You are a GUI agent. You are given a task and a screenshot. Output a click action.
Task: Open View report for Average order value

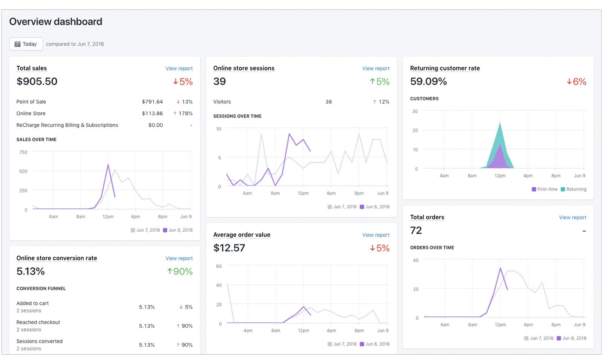(x=376, y=235)
